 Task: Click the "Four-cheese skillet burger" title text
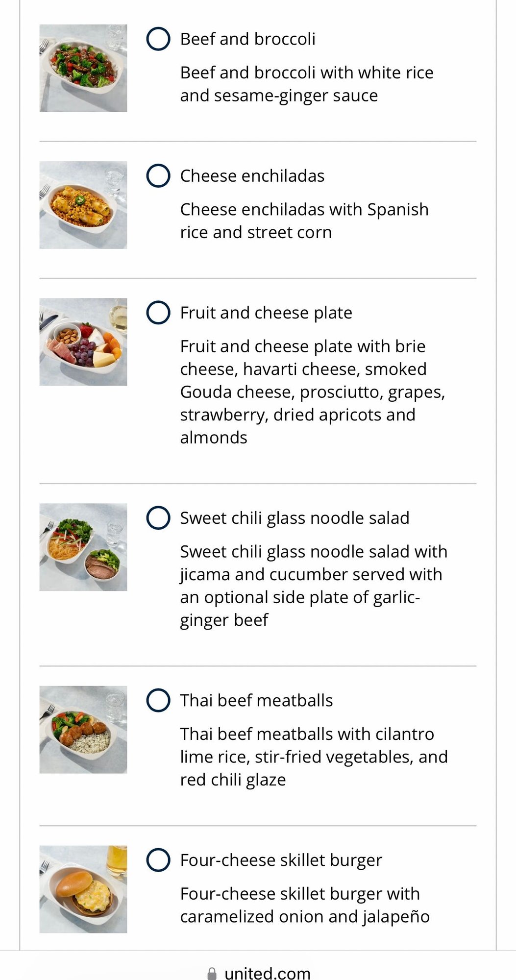281,860
